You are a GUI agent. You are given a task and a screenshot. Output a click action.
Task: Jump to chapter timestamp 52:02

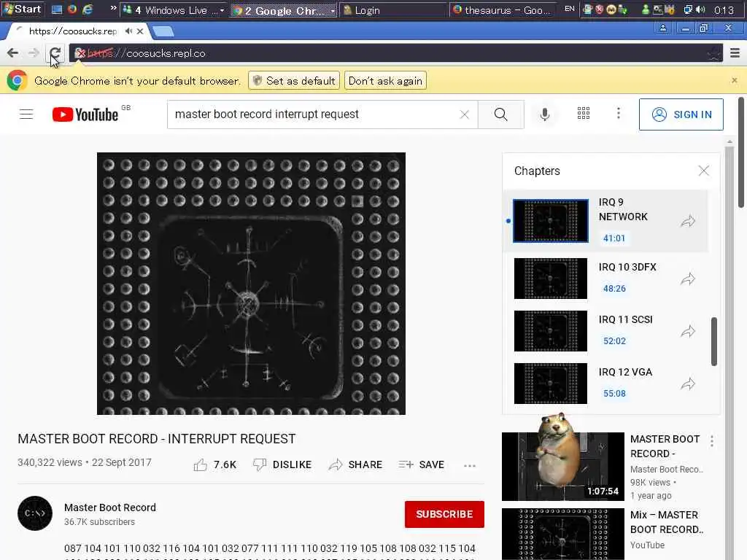614,341
